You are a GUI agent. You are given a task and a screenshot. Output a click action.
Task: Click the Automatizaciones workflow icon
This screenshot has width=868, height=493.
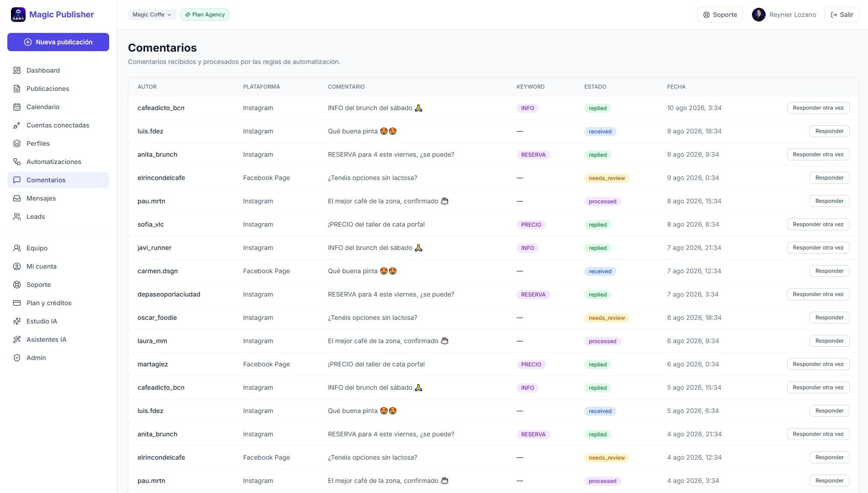[x=17, y=162]
